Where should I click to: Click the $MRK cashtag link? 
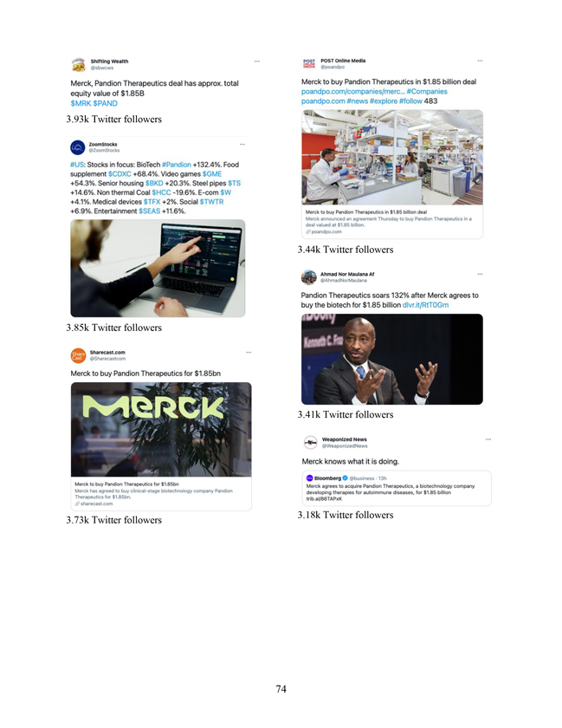click(81, 103)
